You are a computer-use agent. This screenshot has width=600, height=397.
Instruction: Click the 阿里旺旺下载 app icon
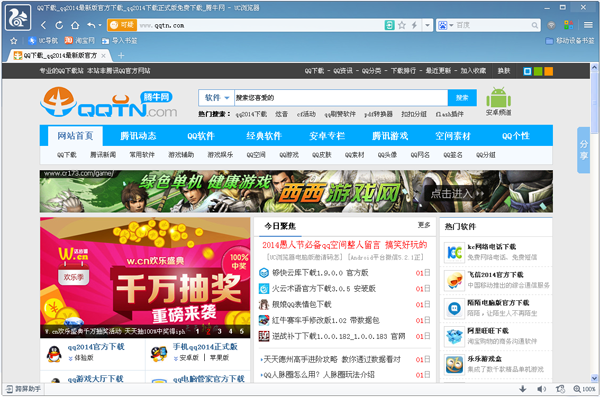[454, 337]
